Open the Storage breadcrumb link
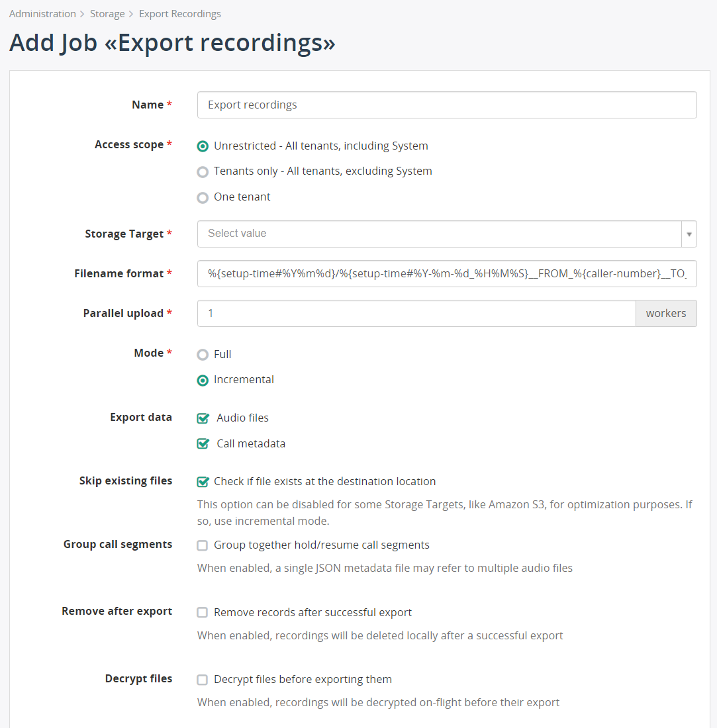 click(107, 14)
